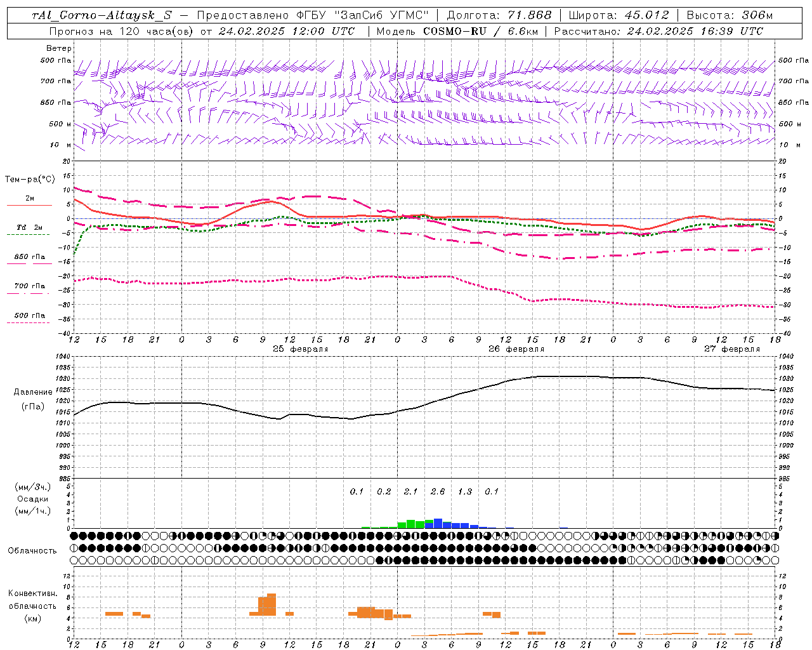Click the red 2м temperature legend line
The height and width of the screenshot is (650, 812).
point(29,205)
